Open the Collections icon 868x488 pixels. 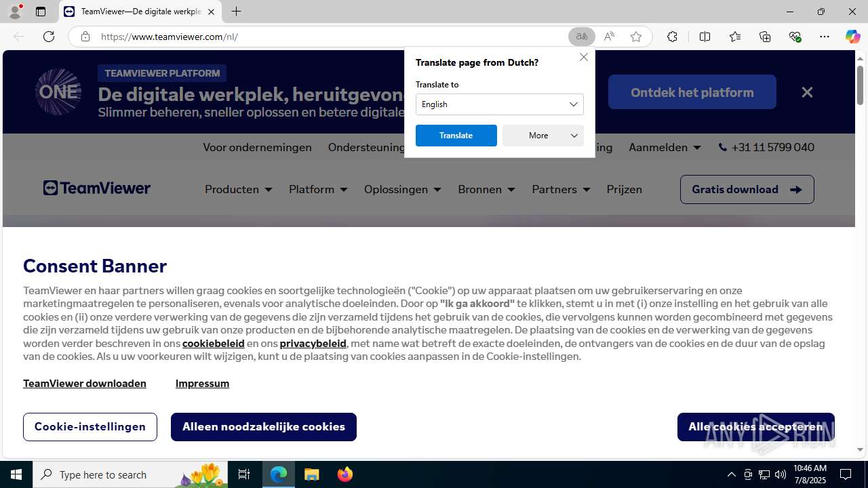click(765, 37)
